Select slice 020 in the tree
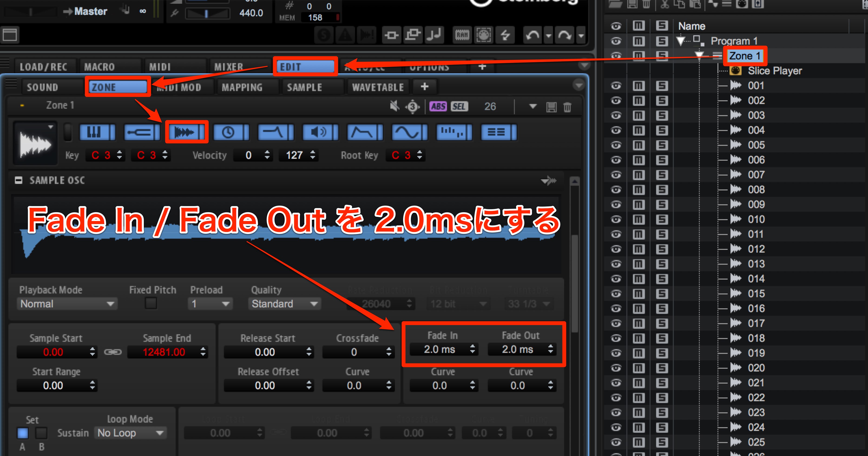 tap(756, 368)
